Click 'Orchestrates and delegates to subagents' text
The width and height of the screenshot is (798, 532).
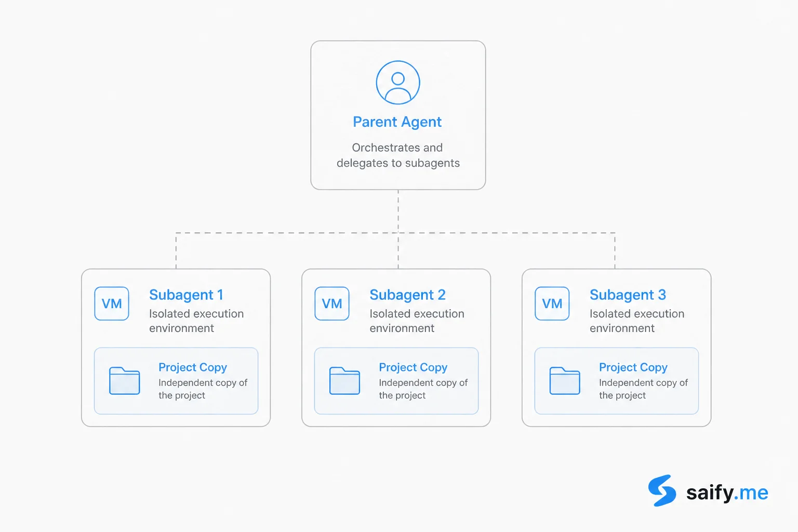point(398,155)
